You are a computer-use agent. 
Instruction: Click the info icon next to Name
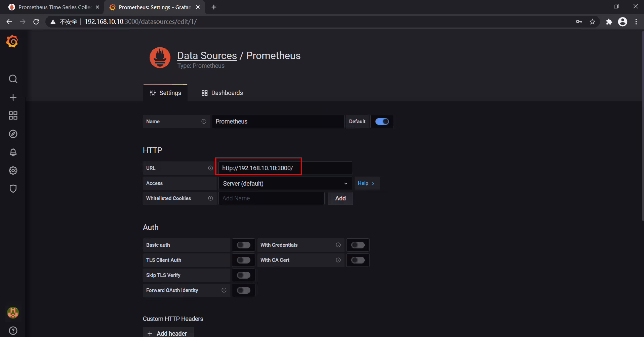click(x=204, y=122)
